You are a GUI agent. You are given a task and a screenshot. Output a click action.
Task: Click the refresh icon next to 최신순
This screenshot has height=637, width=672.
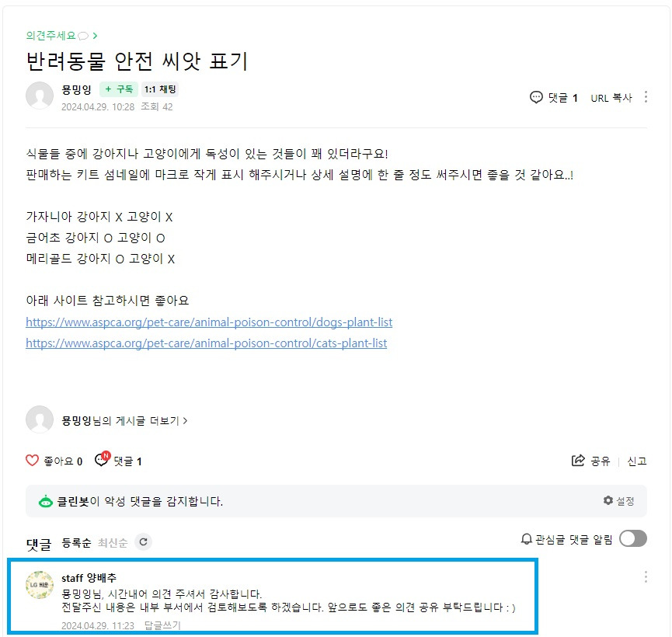point(144,541)
